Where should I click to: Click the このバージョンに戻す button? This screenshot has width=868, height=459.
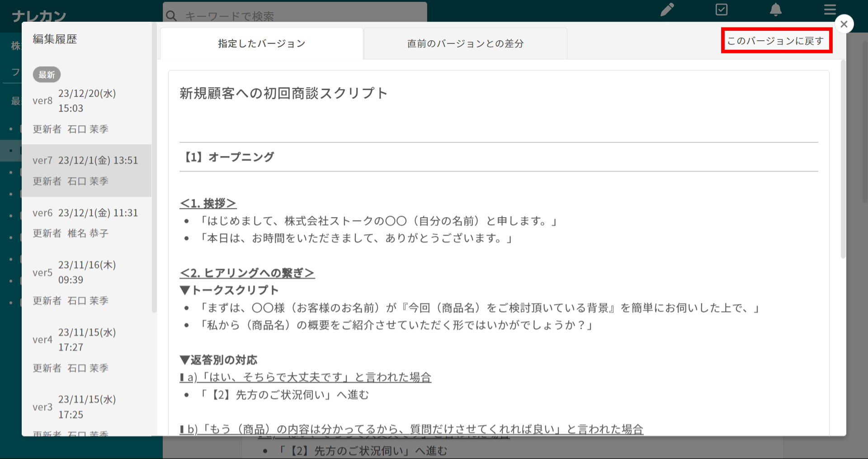point(776,41)
